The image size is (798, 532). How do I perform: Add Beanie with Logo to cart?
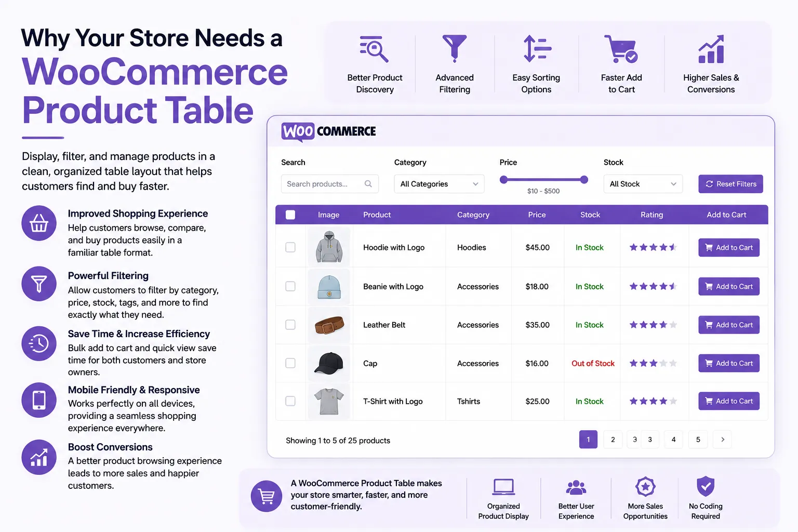(x=729, y=286)
